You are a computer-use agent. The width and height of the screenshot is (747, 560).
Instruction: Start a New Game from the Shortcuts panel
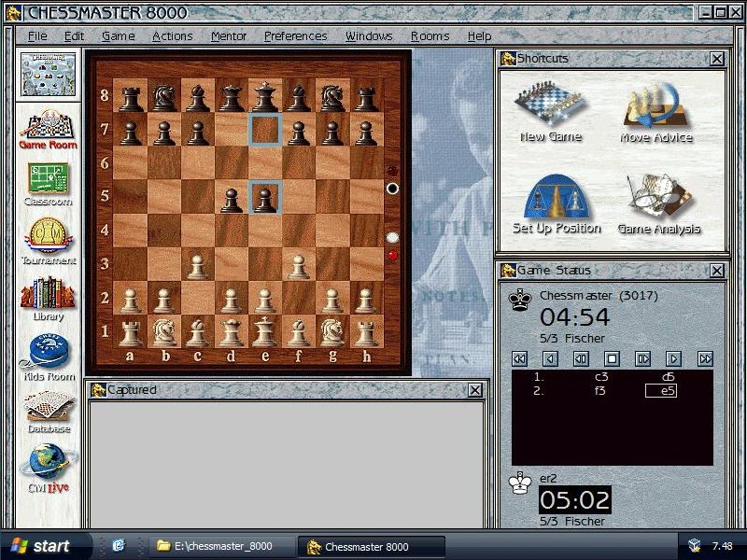[x=549, y=107]
